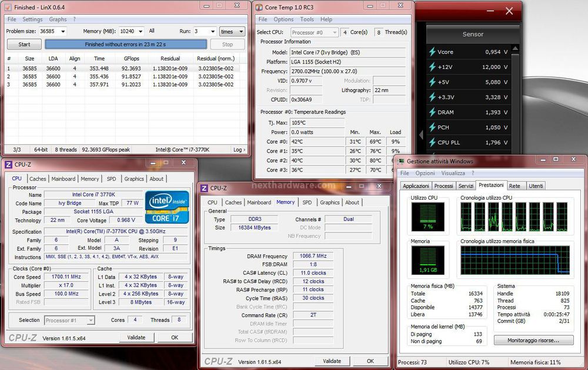Click the physical memory usage history graph
This screenshot has height=370, width=588.
click(x=515, y=260)
